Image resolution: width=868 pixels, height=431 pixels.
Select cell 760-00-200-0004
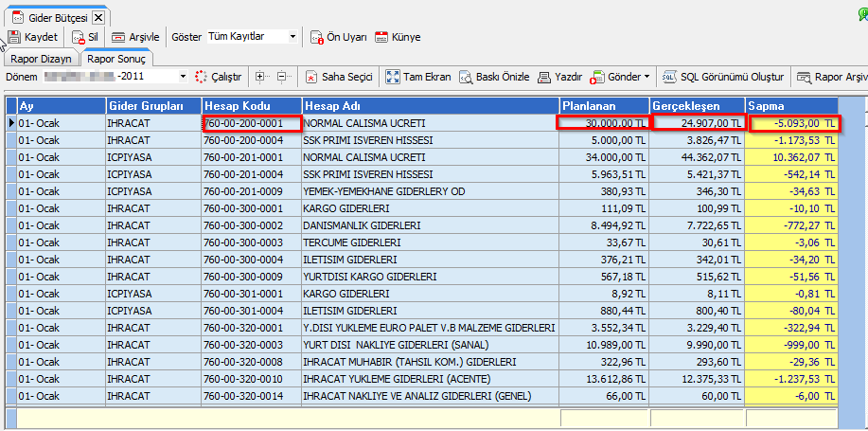252,140
